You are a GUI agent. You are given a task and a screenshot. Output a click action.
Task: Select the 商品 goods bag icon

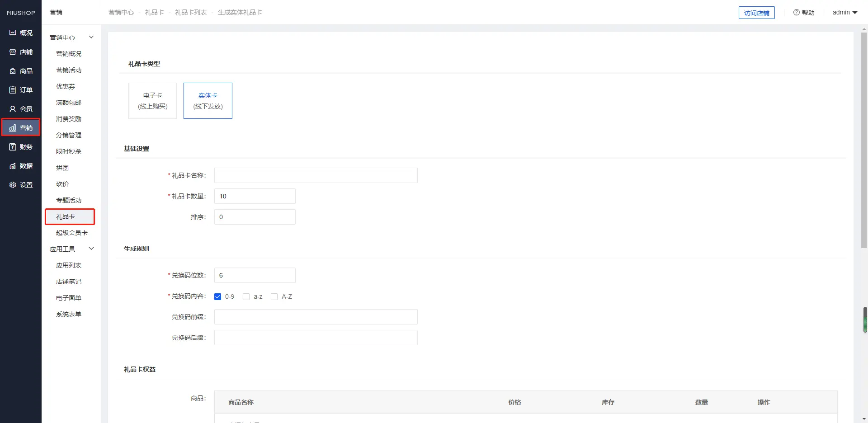13,71
